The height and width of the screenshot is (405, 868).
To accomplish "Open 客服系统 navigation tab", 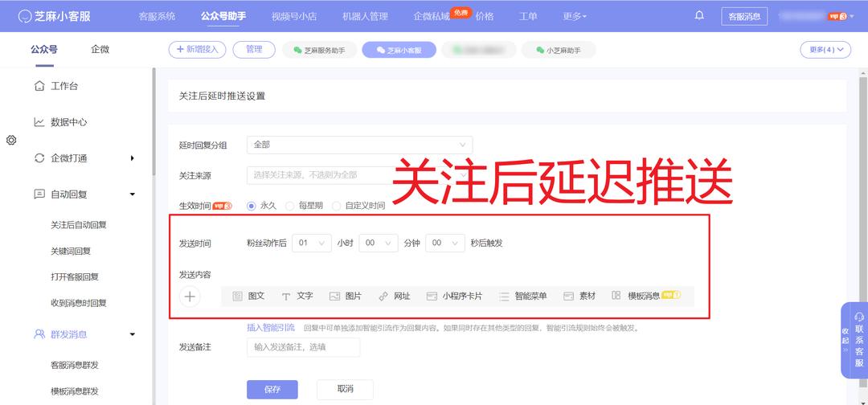I will coord(157,16).
